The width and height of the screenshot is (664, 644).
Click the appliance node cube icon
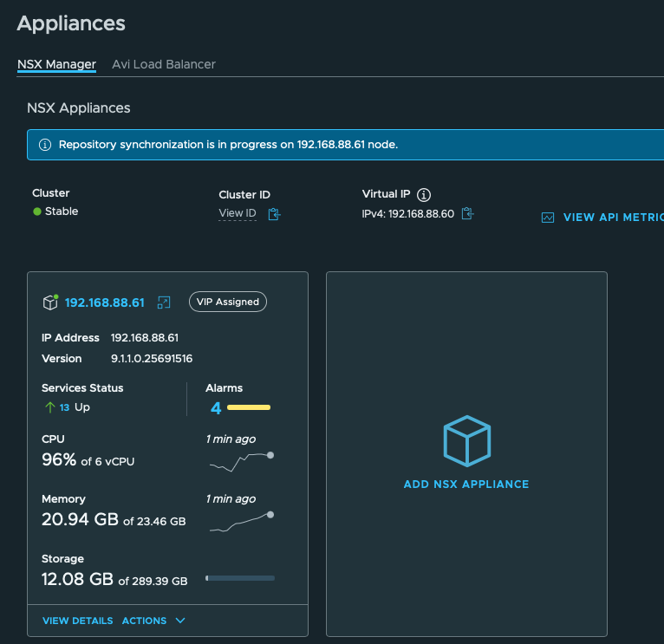pos(50,302)
